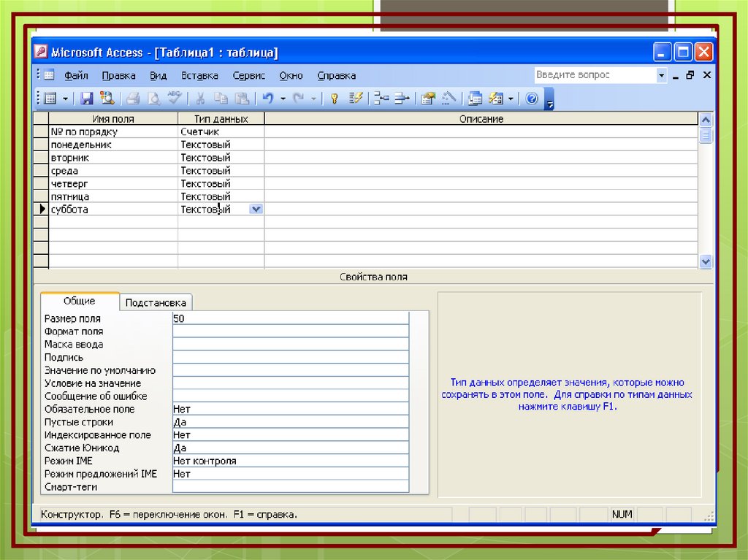Open Microsoft Access Help question icon
The image size is (748, 560).
532,98
